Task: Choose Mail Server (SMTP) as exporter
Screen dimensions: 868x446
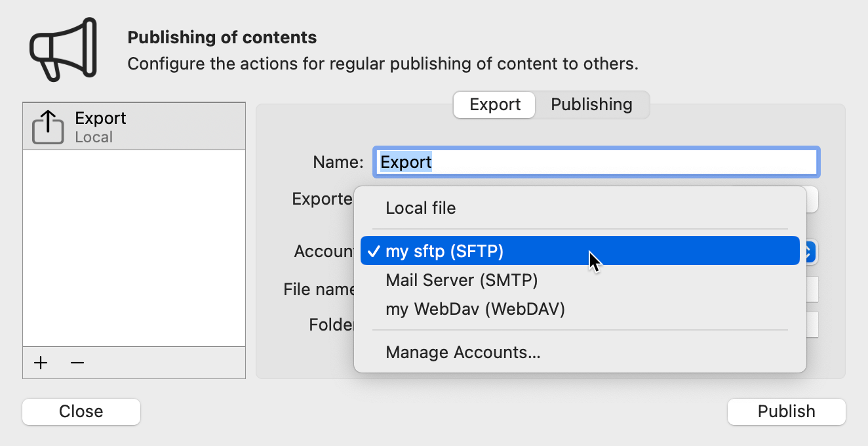Action: (x=462, y=280)
